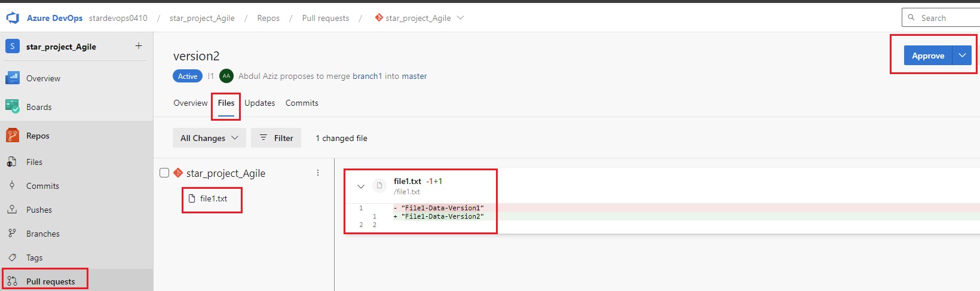Click the Azure DevOps text link
This screenshot has width=980, height=291.
tap(54, 18)
